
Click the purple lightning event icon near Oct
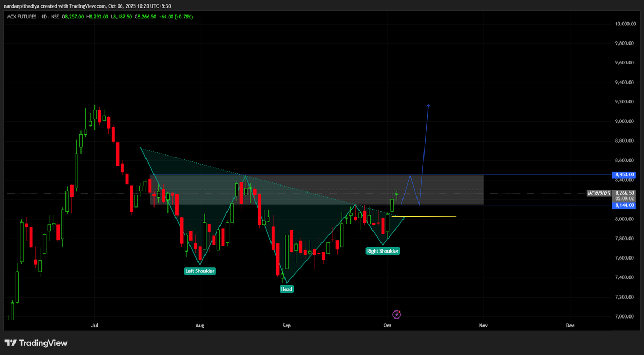pos(397,314)
